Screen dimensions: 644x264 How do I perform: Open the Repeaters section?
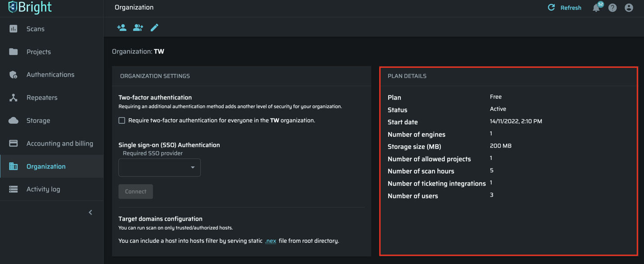coord(41,98)
